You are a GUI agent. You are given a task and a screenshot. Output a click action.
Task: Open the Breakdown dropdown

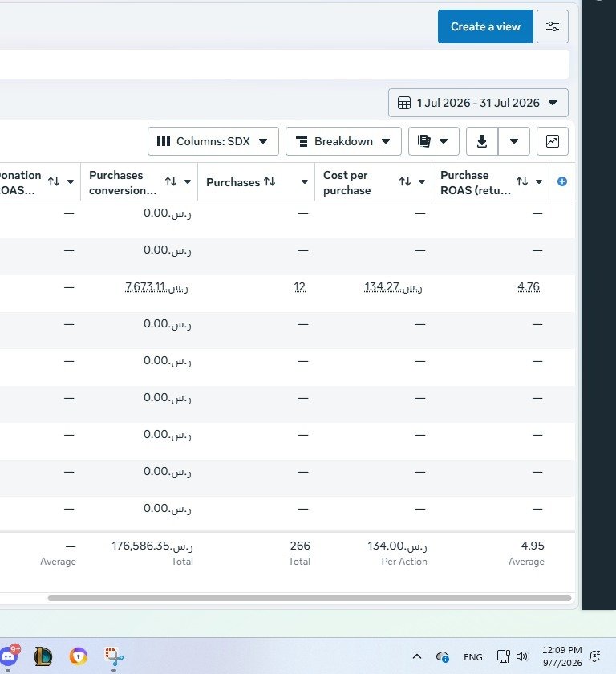pos(343,141)
